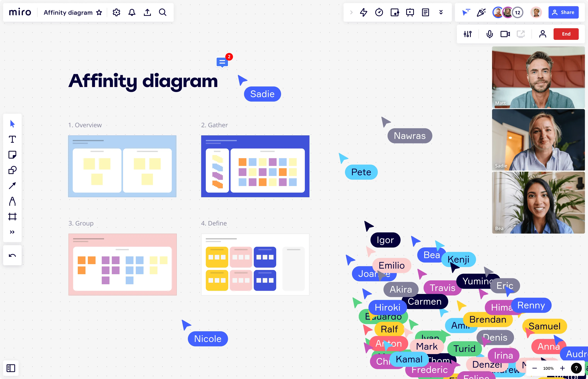Select the '2. Gather' step thumbnail

click(256, 166)
